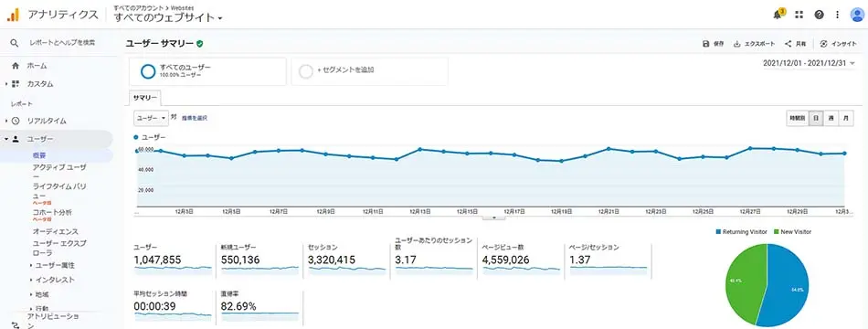Image resolution: width=868 pixels, height=329 pixels.
Task: Click the chart collapse arrow below timeline
Action: pos(494,218)
